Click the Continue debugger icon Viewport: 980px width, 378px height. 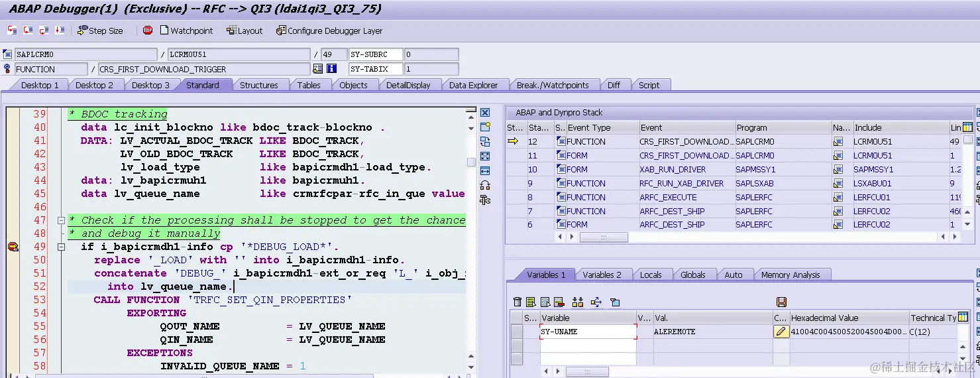(60, 31)
